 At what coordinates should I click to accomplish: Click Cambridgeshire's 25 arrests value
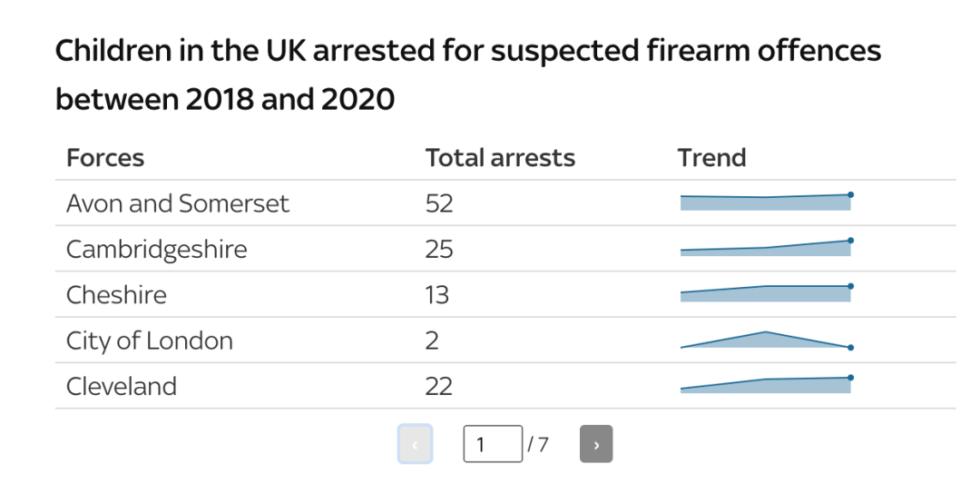coord(439,249)
